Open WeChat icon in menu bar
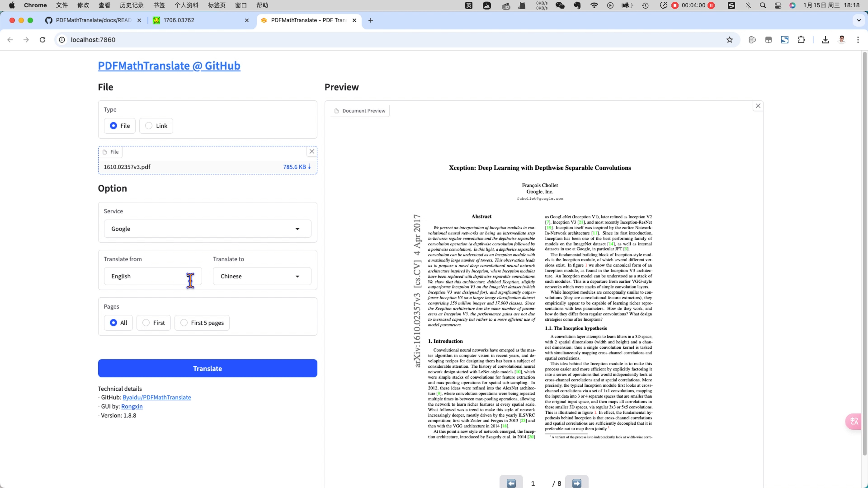This screenshot has height=488, width=868. [560, 5]
